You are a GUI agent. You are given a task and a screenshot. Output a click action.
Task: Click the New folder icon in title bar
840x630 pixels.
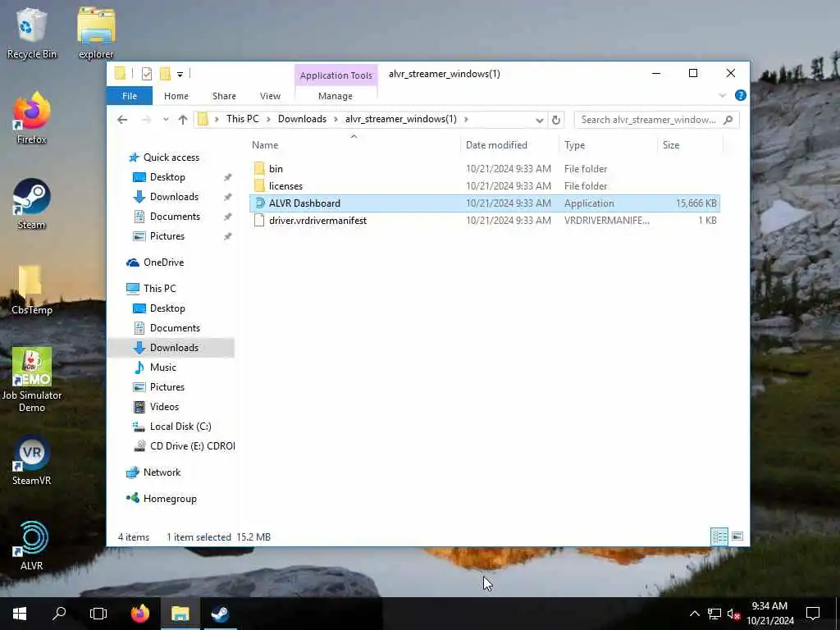pos(165,74)
